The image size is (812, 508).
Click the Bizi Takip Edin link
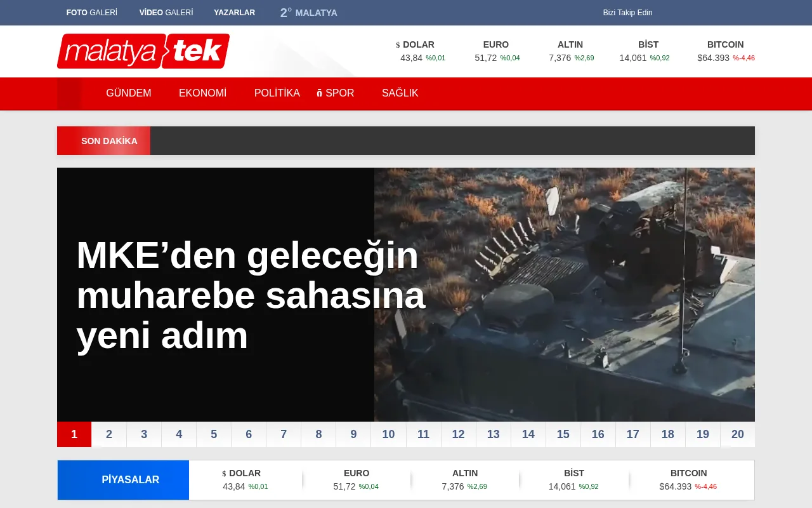tap(627, 12)
